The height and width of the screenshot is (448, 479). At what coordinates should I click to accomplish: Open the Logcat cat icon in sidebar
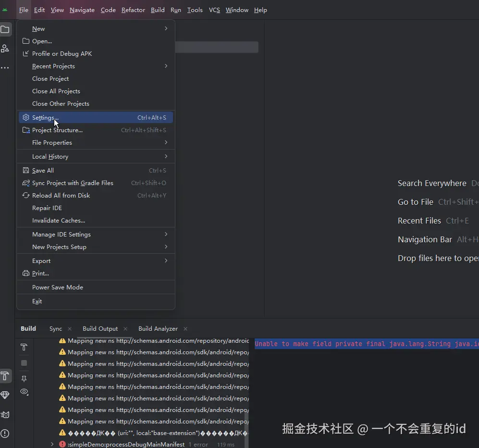tap(5, 414)
